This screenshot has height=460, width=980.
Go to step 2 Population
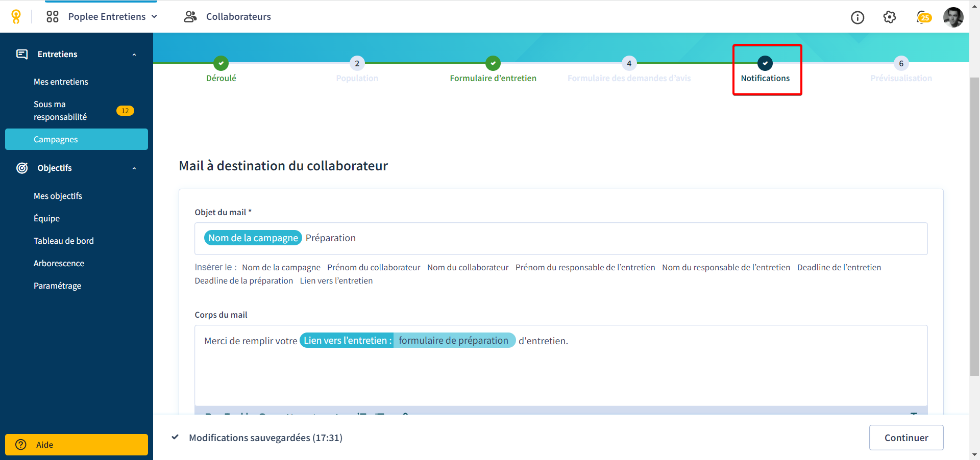tap(357, 69)
